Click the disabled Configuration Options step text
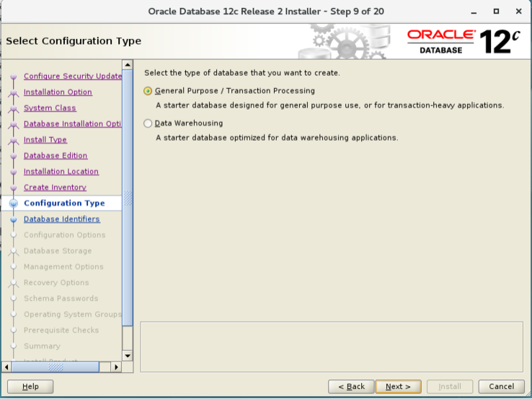 [x=64, y=235]
